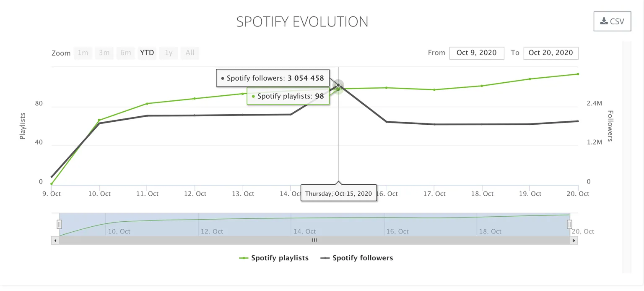Click the left arrow of the bottom navigator scrollbar

[x=55, y=240]
